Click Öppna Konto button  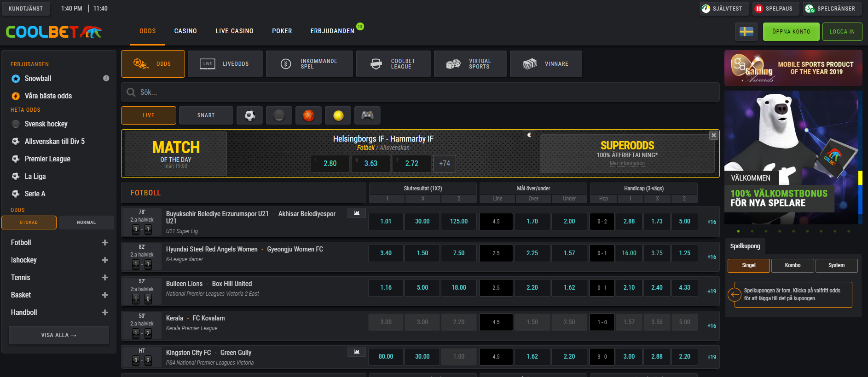[791, 32]
